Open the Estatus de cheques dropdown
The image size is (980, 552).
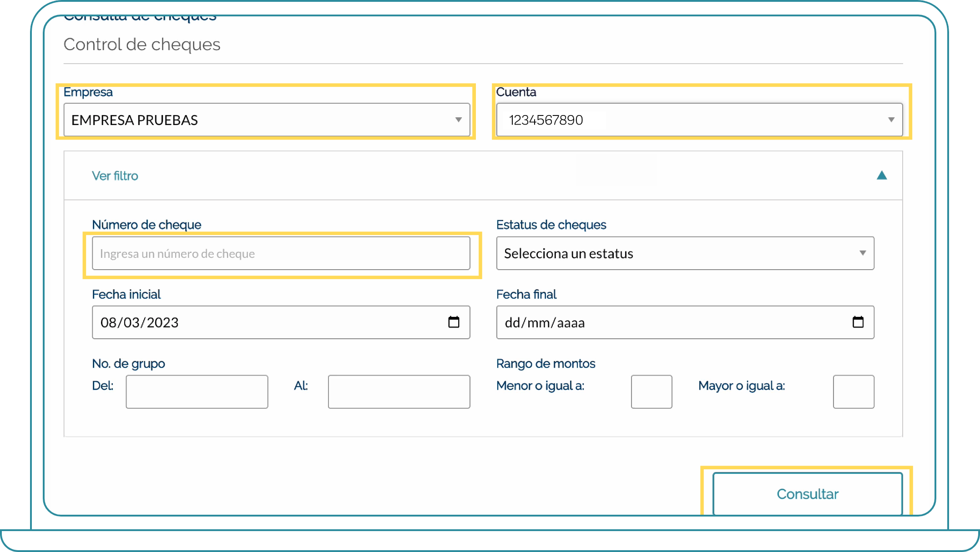[685, 253]
